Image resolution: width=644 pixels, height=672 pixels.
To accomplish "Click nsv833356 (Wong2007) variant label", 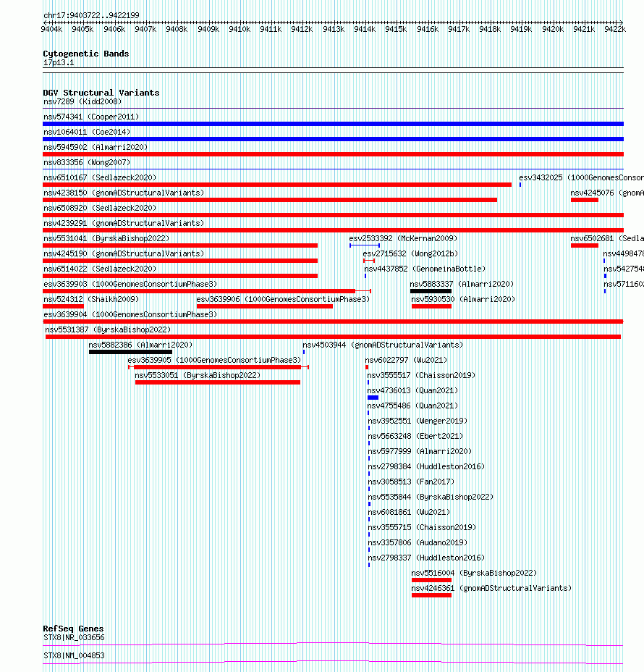I will (87, 162).
